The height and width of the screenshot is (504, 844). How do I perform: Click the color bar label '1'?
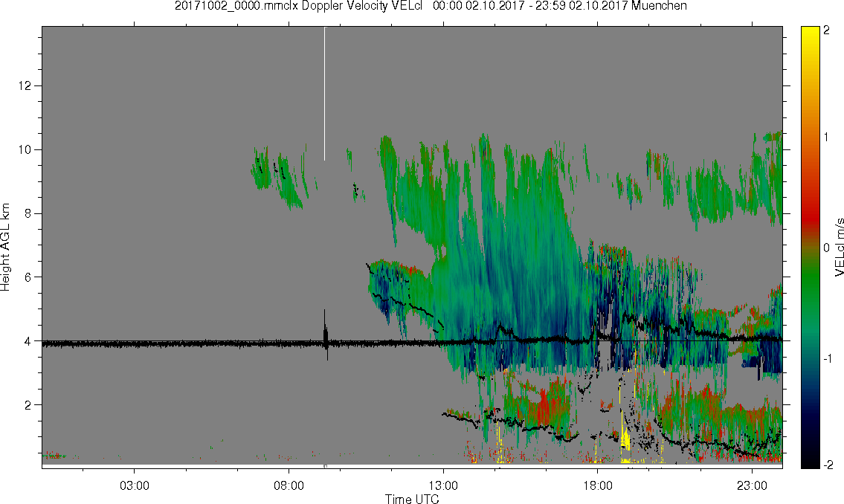[826, 138]
